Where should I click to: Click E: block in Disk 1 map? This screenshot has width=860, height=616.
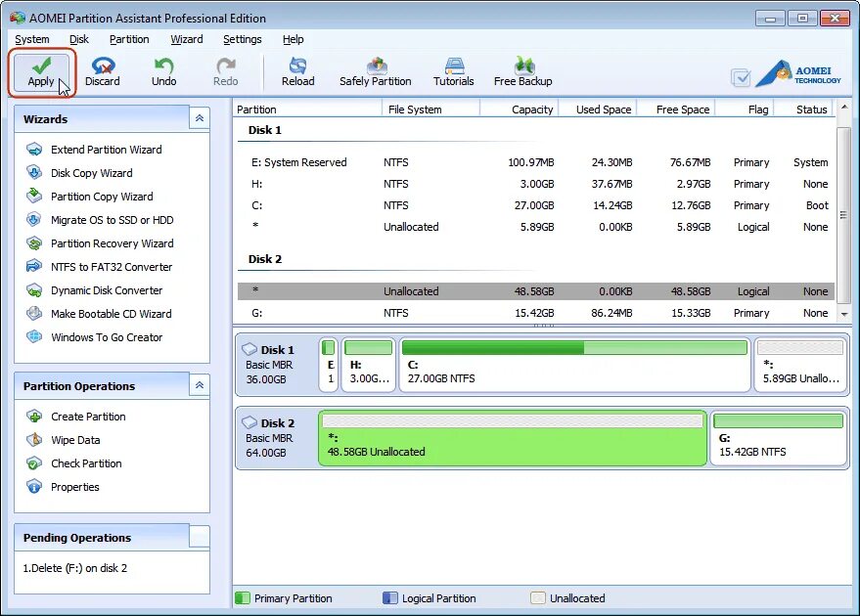tap(328, 365)
